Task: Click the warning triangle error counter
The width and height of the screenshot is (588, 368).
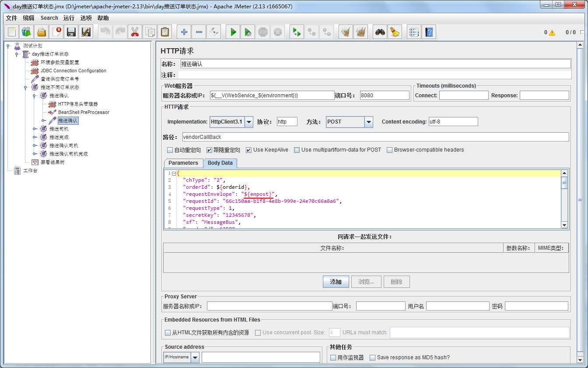Action: click(552, 32)
